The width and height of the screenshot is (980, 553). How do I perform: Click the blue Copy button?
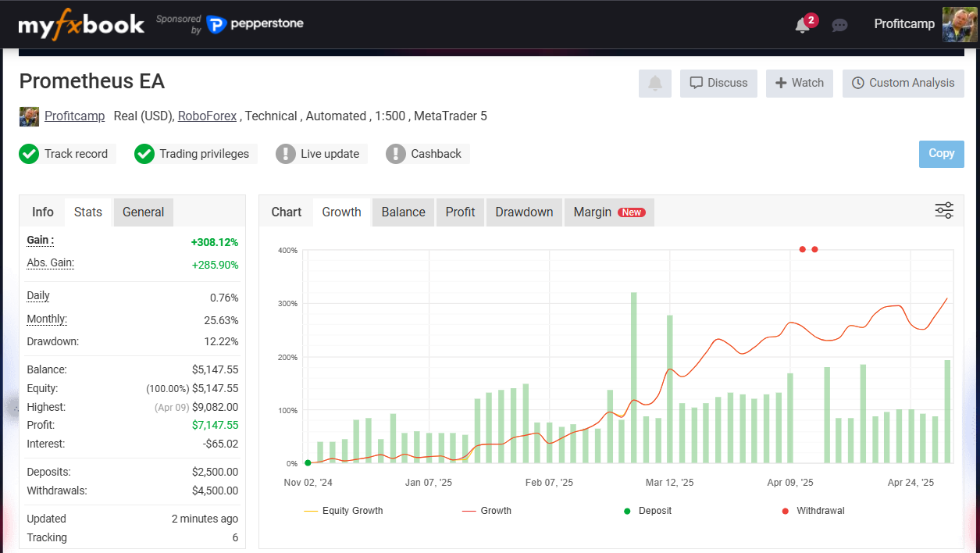[x=942, y=154]
